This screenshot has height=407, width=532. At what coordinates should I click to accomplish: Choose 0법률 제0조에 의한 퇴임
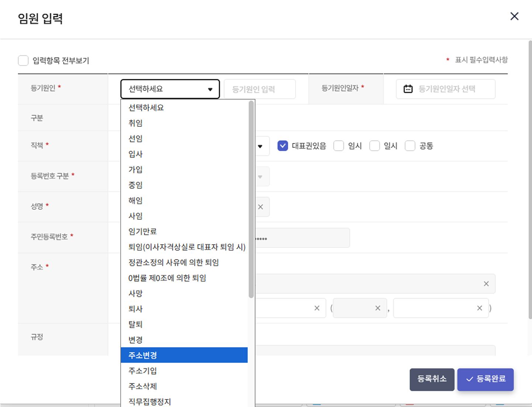(x=184, y=278)
